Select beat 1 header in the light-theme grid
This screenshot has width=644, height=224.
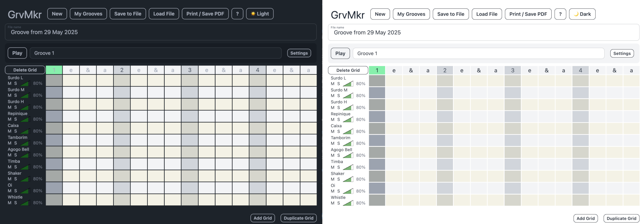coord(377,70)
